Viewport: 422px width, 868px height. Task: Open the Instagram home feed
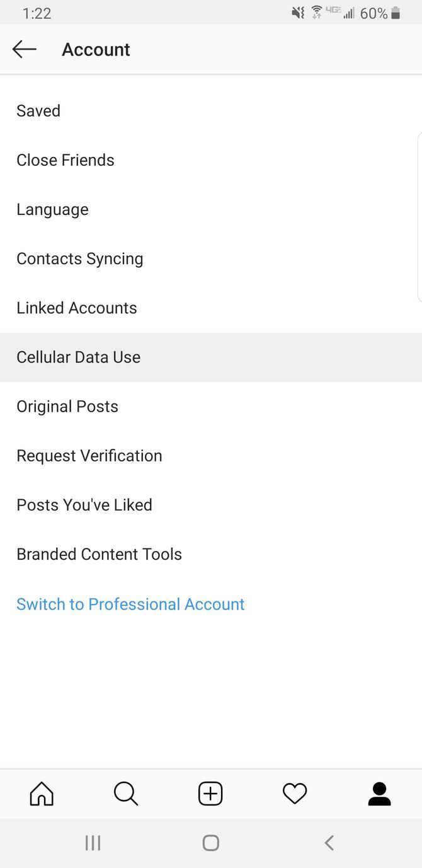(x=41, y=794)
